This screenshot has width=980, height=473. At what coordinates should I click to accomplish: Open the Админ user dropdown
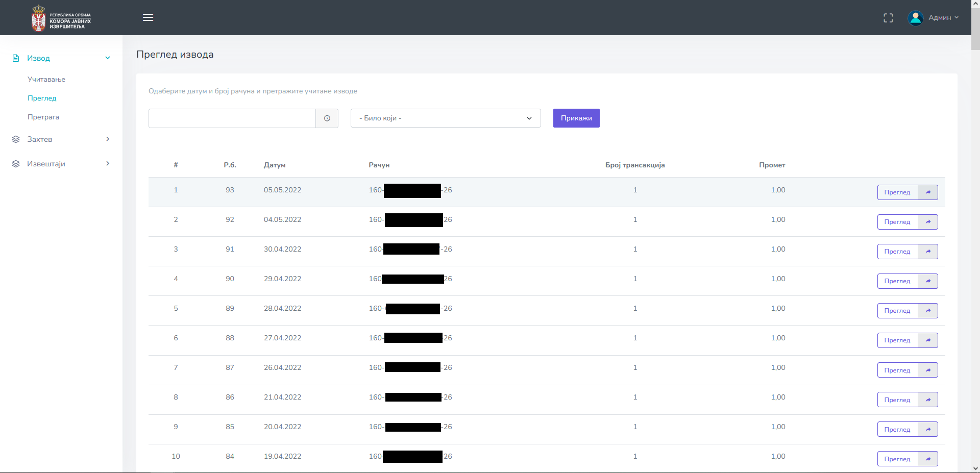coord(943,18)
